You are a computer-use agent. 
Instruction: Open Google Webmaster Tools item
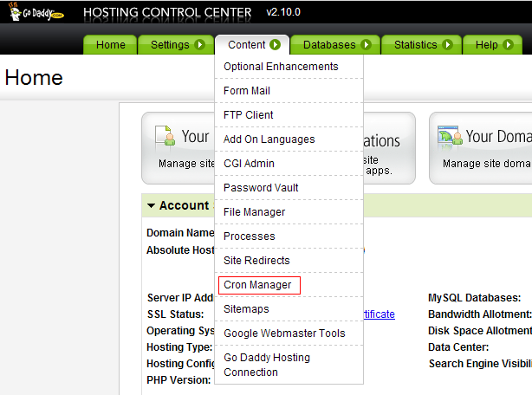(x=284, y=333)
